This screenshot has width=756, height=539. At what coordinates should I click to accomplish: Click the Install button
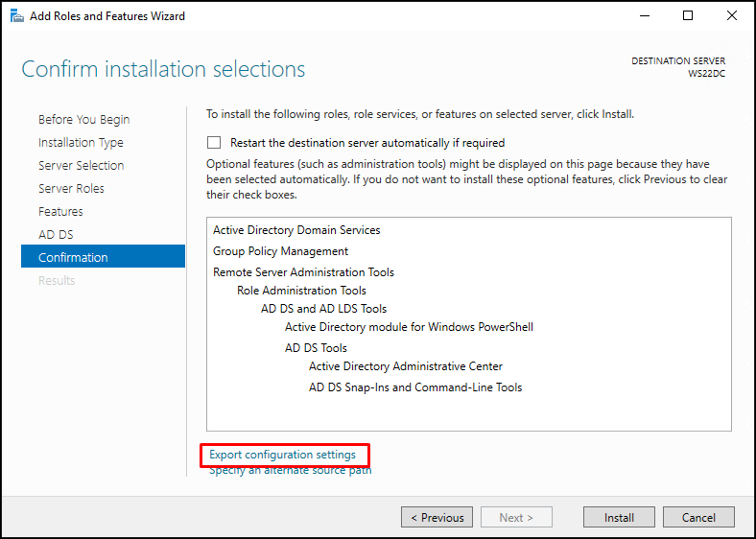tap(619, 517)
